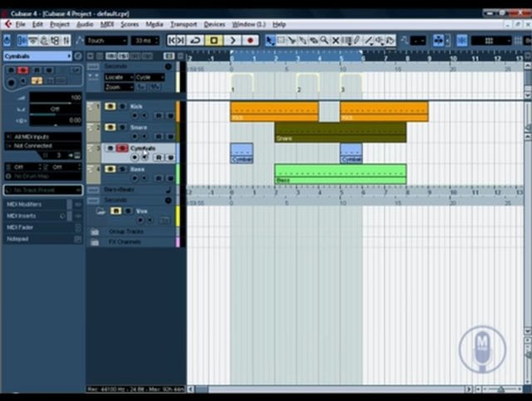Select the Mute X tool
Screen dimensions: 532x401
336,41
